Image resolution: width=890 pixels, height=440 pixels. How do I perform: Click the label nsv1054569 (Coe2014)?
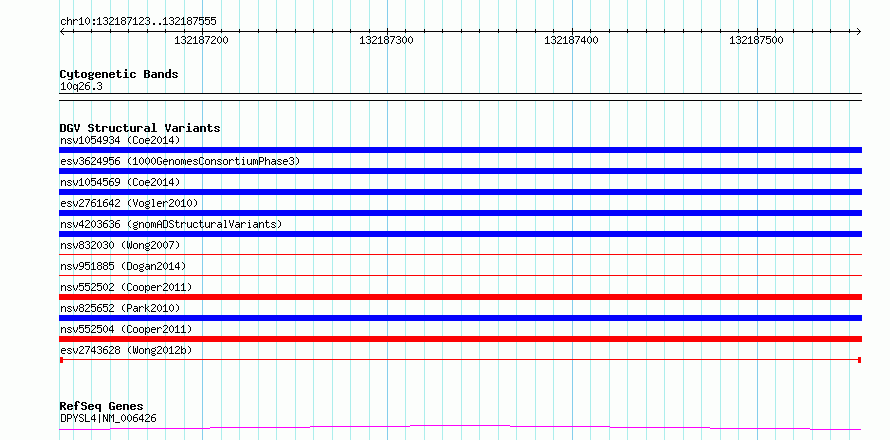pyautogui.click(x=120, y=182)
